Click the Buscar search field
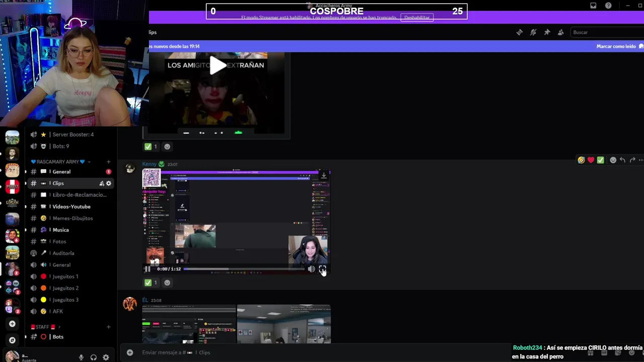Viewport: 644px width, 362px height. click(606, 32)
